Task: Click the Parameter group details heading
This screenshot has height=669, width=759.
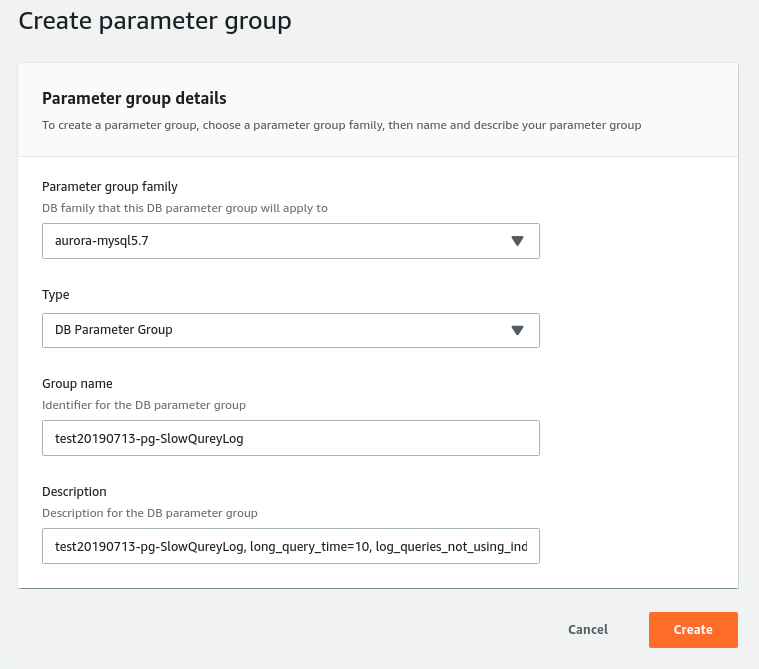Action: 134,98
